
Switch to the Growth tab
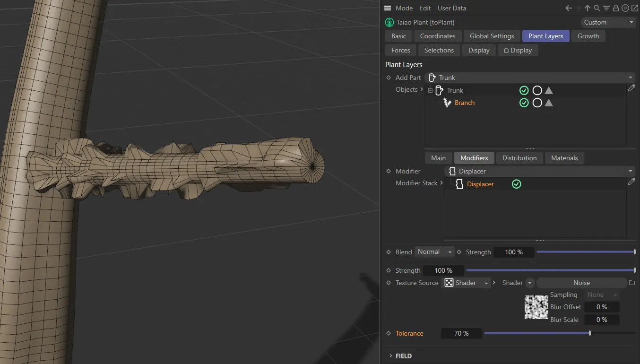coord(588,36)
